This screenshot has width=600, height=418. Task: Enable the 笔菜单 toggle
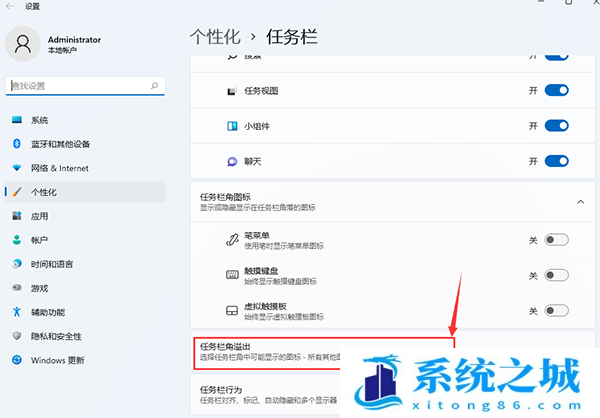click(x=556, y=240)
